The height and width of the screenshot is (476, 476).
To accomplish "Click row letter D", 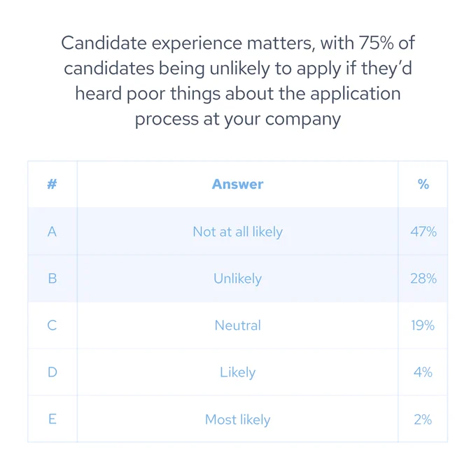I will pos(52,372).
